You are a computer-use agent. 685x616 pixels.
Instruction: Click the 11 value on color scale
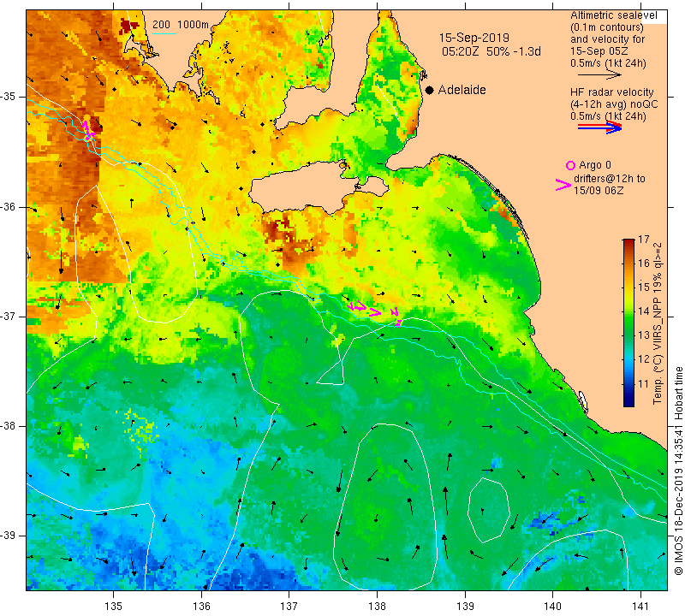click(644, 384)
